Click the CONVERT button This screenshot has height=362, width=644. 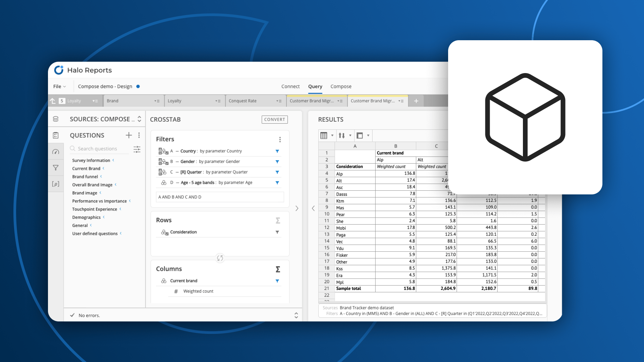tap(274, 119)
